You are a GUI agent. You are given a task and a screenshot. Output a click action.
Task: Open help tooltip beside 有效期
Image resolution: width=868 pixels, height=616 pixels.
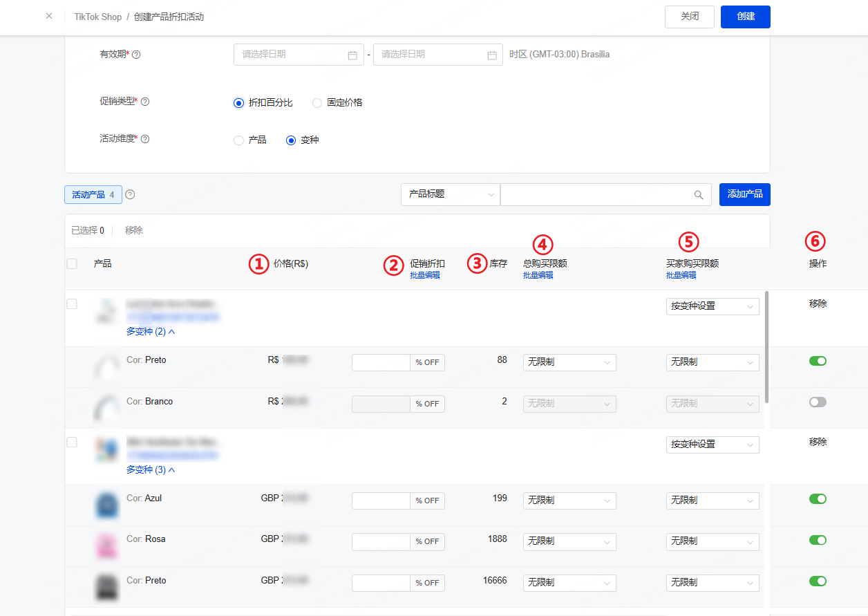pos(136,55)
